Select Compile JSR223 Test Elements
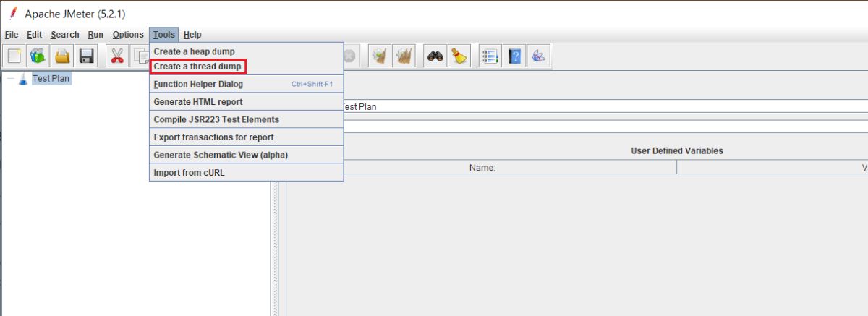Screen dimensions: 868x316 pyautogui.click(x=246, y=119)
